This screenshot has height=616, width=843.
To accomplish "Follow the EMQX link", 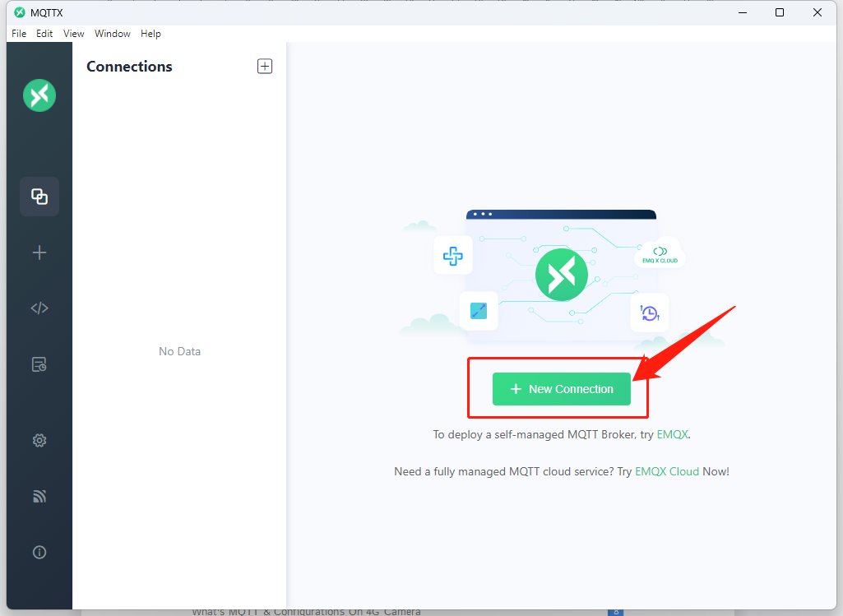I will (x=672, y=434).
